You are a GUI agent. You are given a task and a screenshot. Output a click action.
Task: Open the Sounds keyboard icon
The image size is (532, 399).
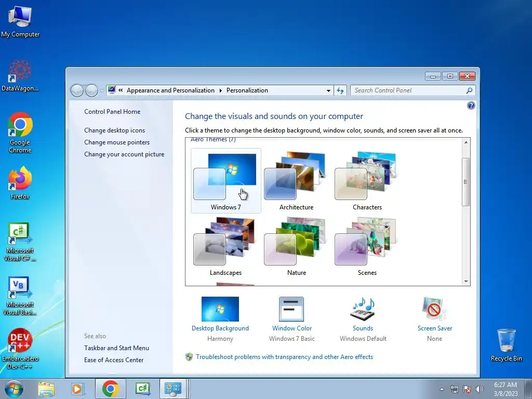point(363,309)
